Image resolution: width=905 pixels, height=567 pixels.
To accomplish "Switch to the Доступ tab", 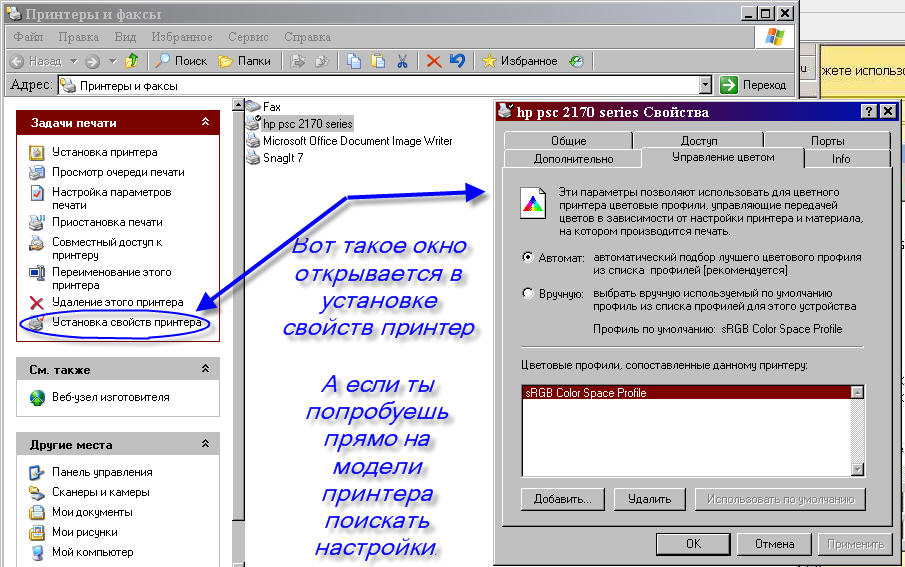I will click(x=698, y=141).
